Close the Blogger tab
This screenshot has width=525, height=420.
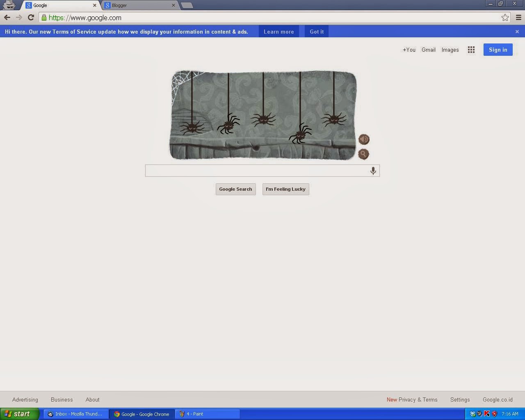[x=173, y=5]
